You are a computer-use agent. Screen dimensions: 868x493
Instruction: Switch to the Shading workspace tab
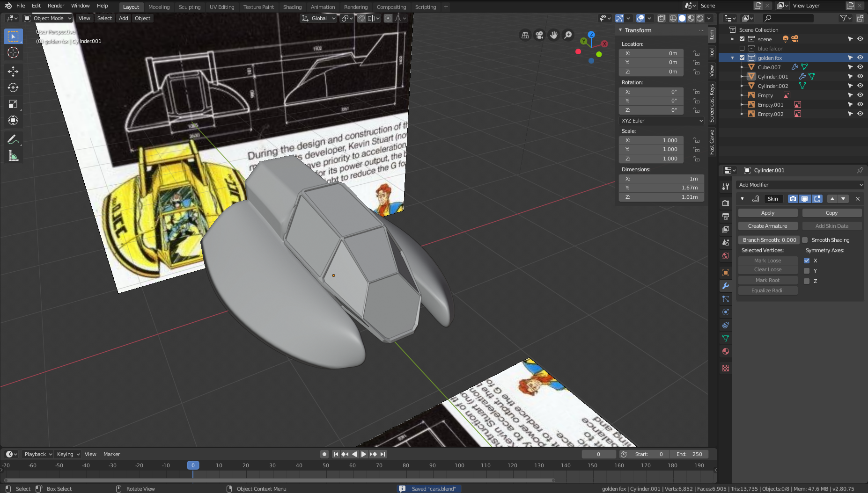292,7
